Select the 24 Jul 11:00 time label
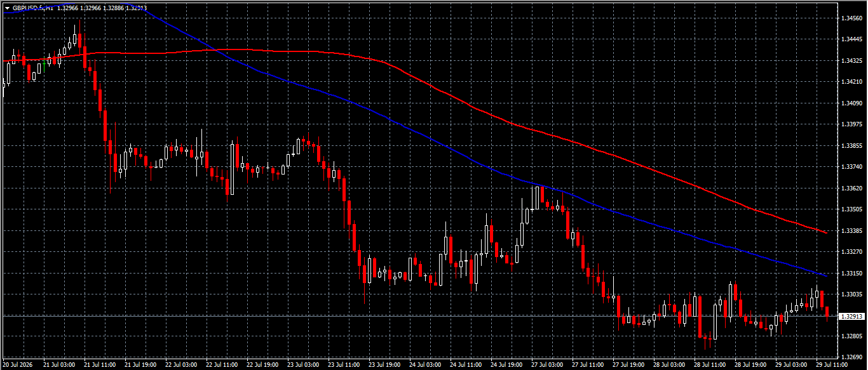This screenshot has height=370, width=868. (x=466, y=366)
